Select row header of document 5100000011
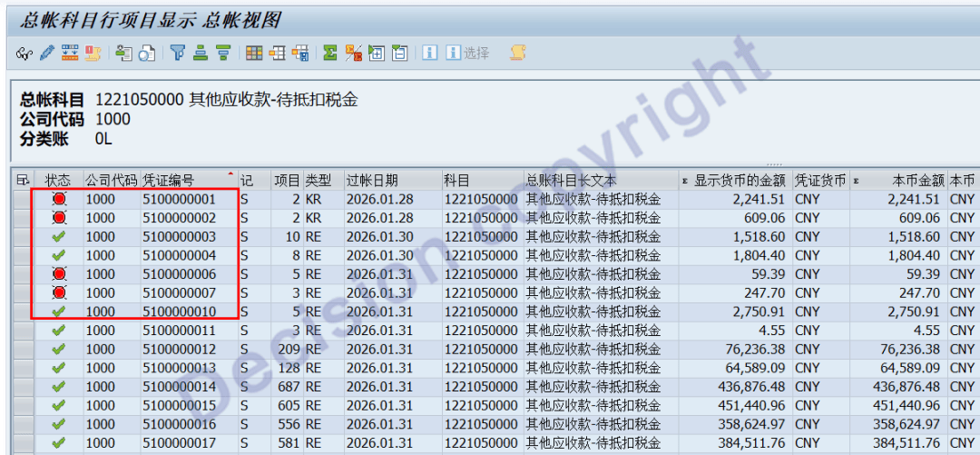980x455 pixels. (x=24, y=331)
